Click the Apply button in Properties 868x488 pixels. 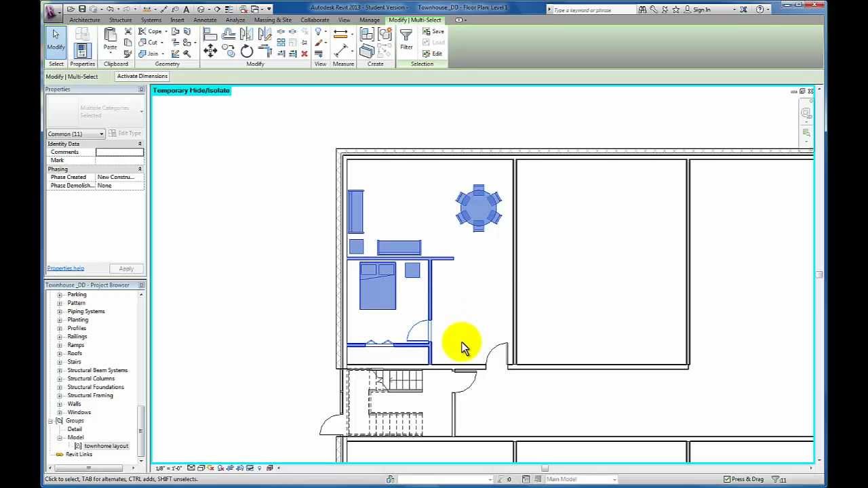(126, 268)
